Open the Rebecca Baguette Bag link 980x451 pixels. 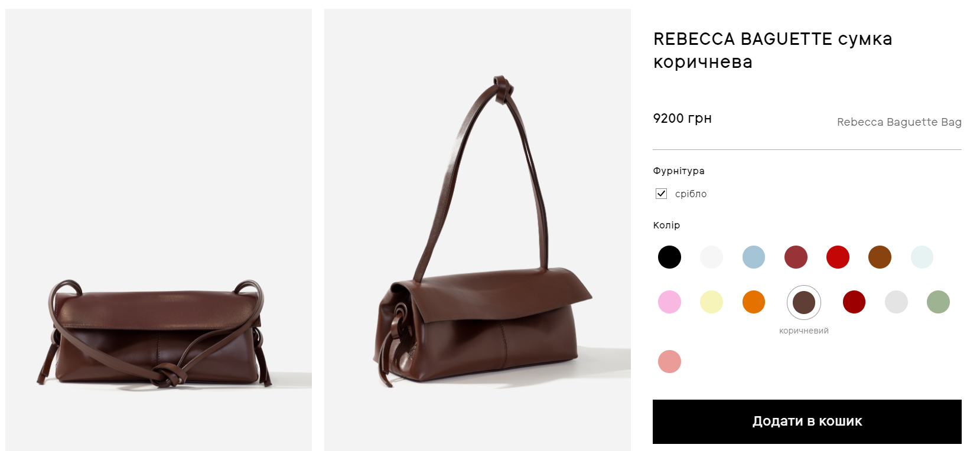pos(899,122)
